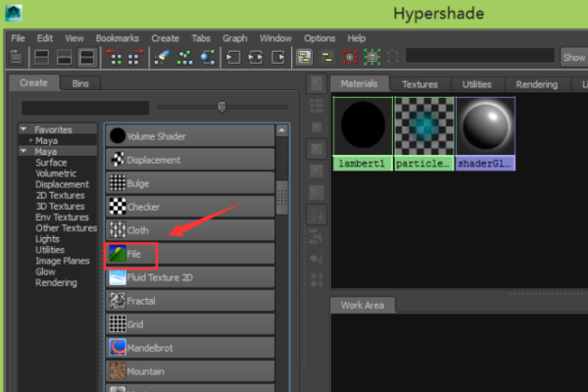Click the Create panel search field
The width and height of the screenshot is (588, 392).
(x=85, y=108)
